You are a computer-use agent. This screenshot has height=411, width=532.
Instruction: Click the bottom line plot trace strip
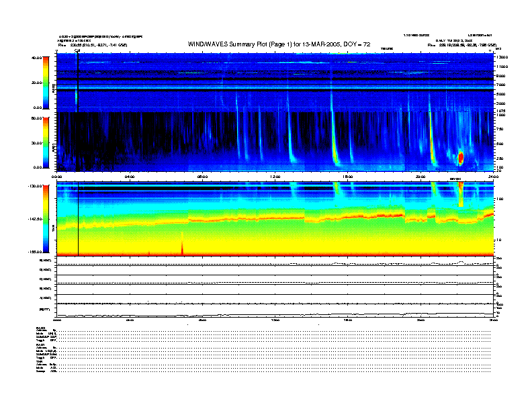[x=275, y=314]
